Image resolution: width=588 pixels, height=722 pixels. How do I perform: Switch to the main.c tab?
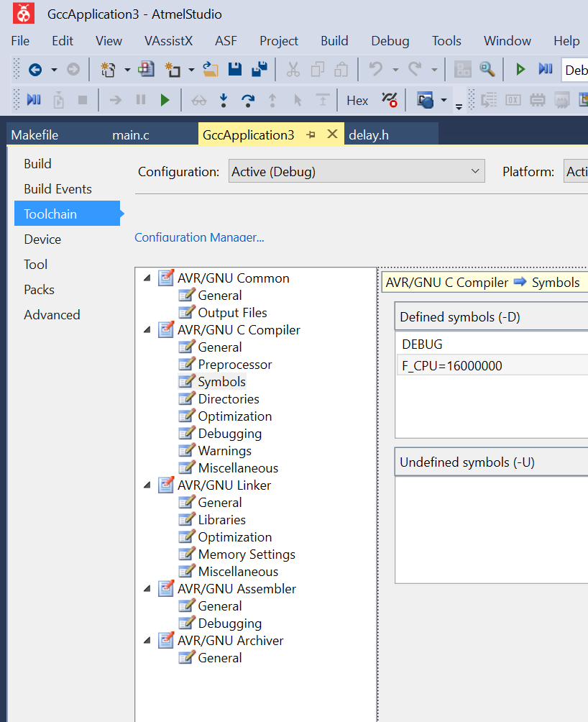pyautogui.click(x=131, y=135)
